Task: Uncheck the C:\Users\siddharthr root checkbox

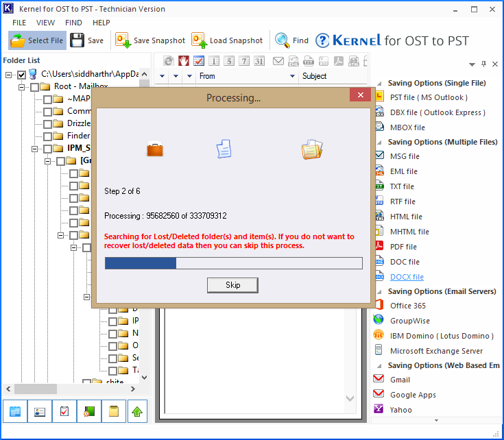Action: pos(21,75)
